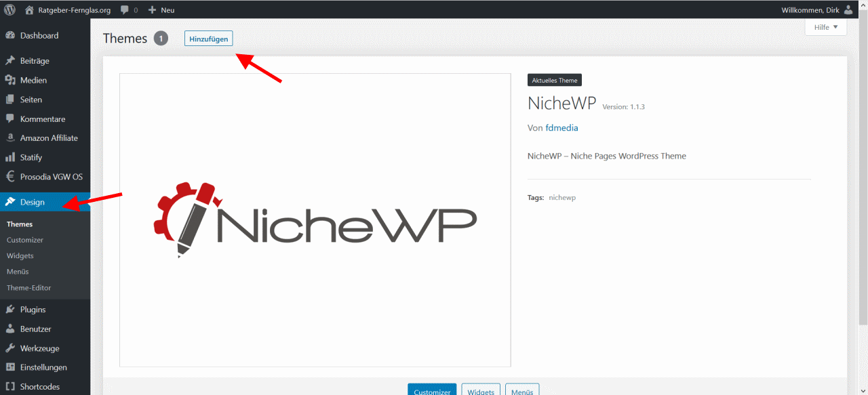Click the comment count 0

pos(136,10)
